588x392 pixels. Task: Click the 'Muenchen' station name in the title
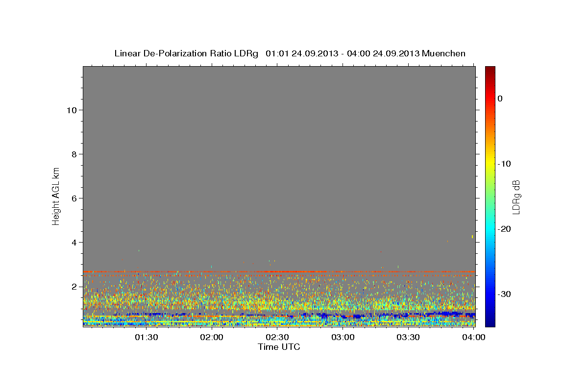pyautogui.click(x=444, y=53)
